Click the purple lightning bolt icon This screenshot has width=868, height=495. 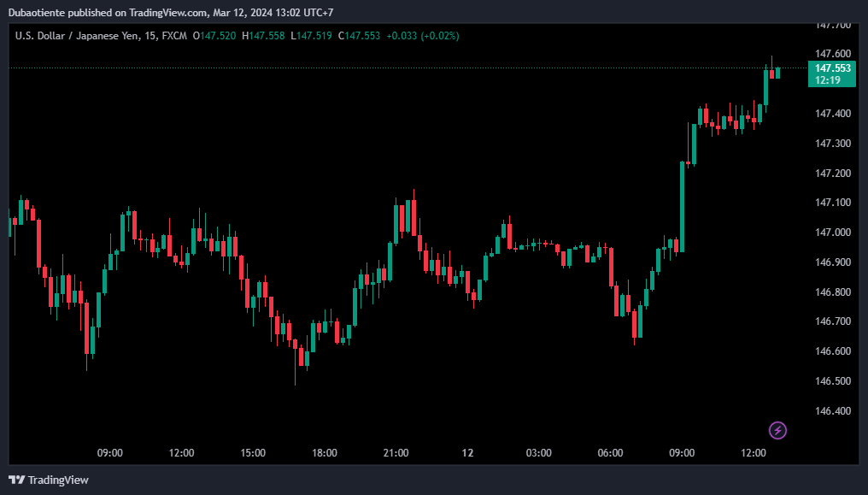pos(777,430)
